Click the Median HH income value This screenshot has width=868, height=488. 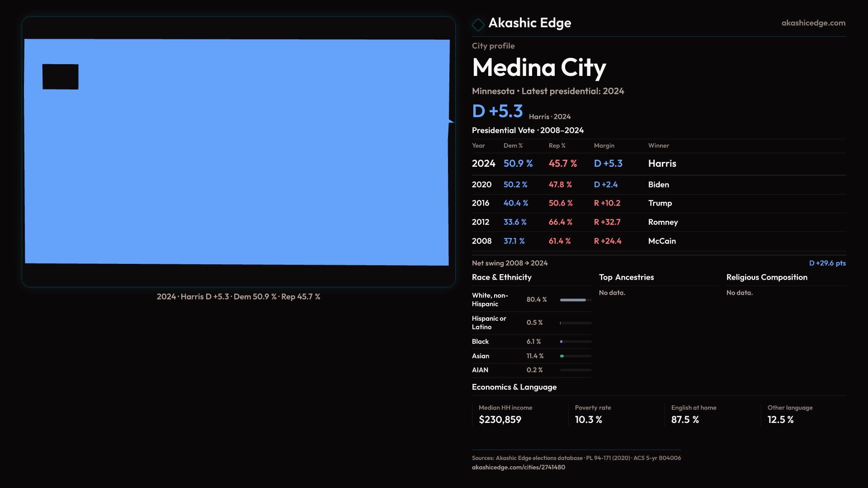tap(500, 420)
